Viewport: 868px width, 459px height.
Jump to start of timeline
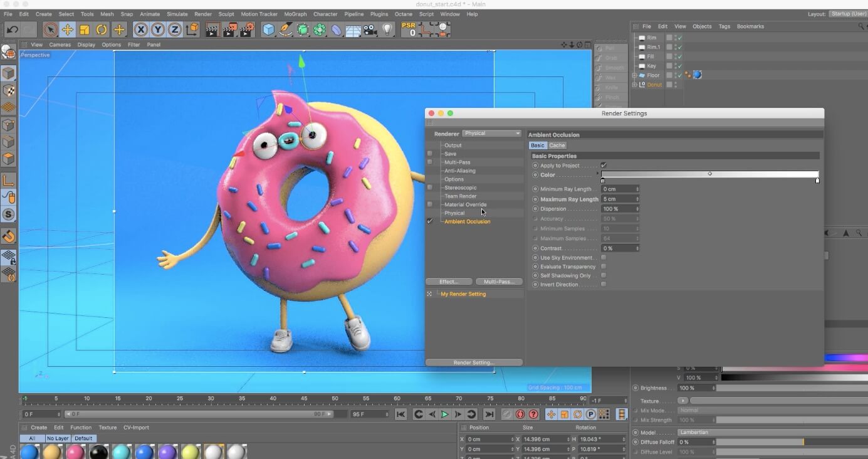coord(401,414)
